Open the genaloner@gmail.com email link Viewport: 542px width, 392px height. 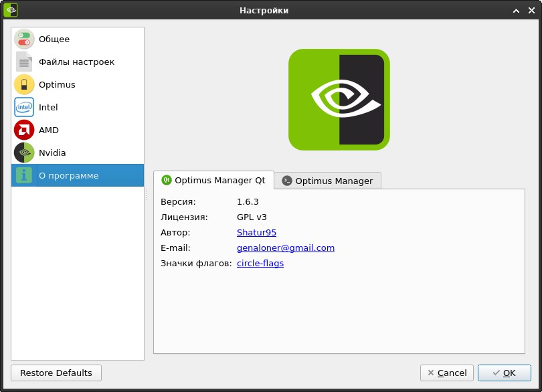tap(286, 248)
